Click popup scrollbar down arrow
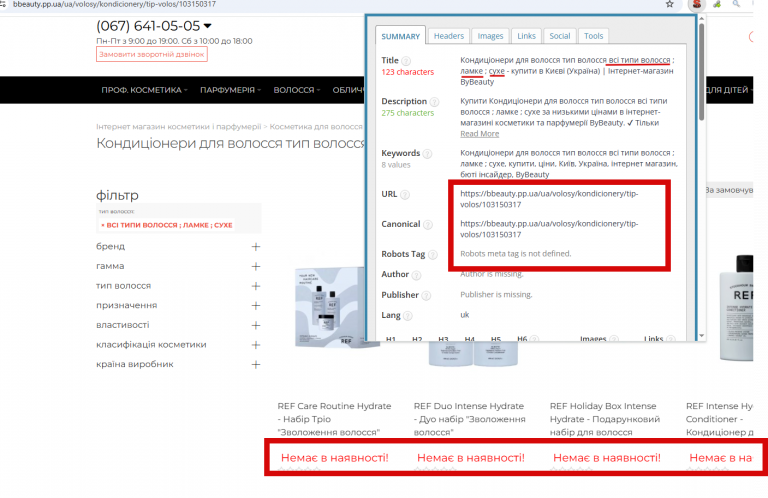 pos(701,336)
